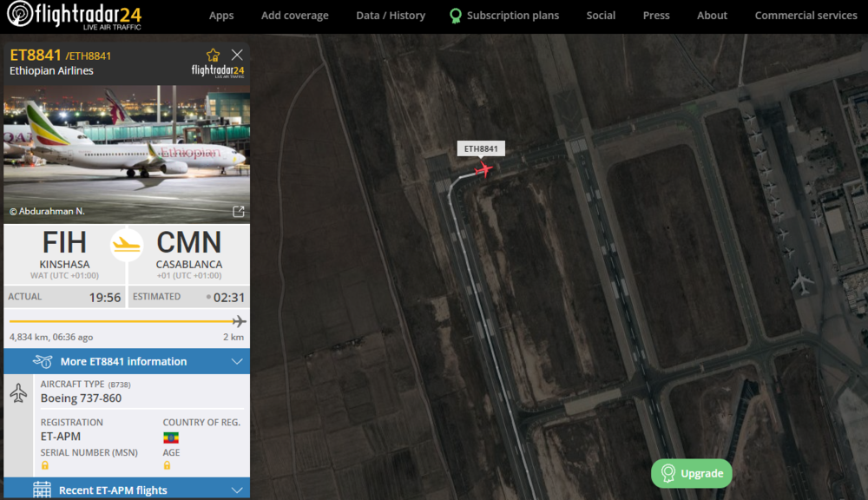Click the padlock icon under Age

(168, 465)
